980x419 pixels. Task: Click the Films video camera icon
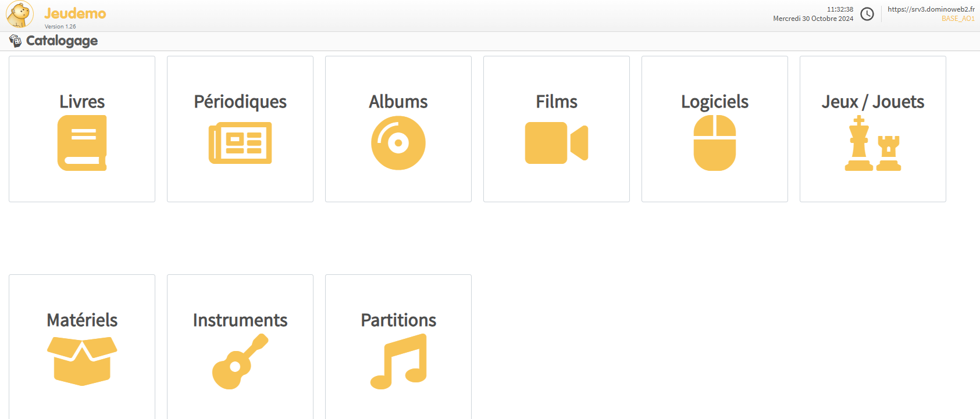[x=557, y=143]
